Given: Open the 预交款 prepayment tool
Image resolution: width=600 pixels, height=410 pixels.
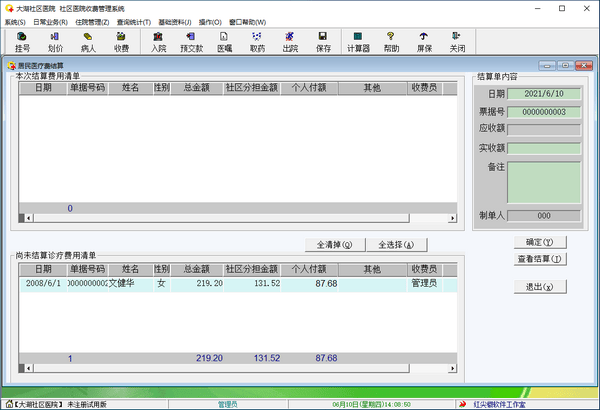Looking at the screenshot, I should [x=191, y=41].
